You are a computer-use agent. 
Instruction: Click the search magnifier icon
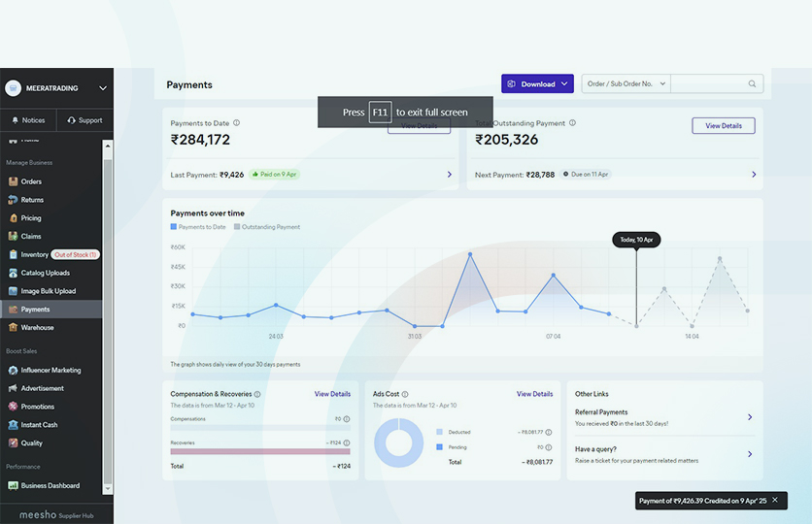click(x=752, y=84)
